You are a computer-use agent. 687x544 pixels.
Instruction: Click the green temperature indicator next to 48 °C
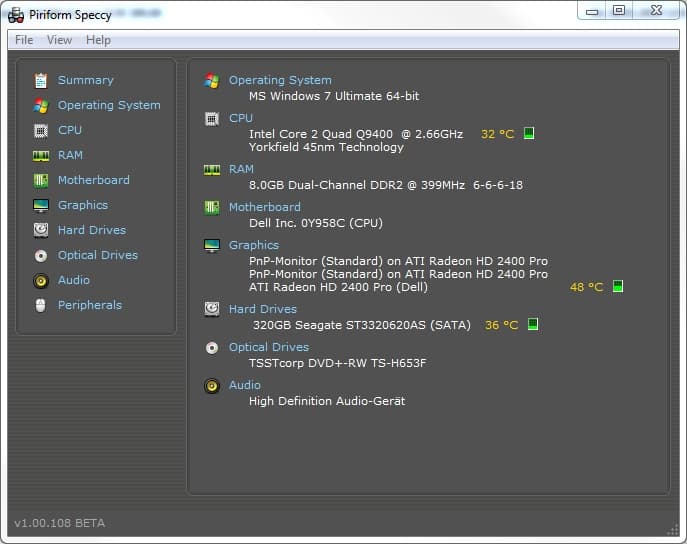[x=618, y=286]
